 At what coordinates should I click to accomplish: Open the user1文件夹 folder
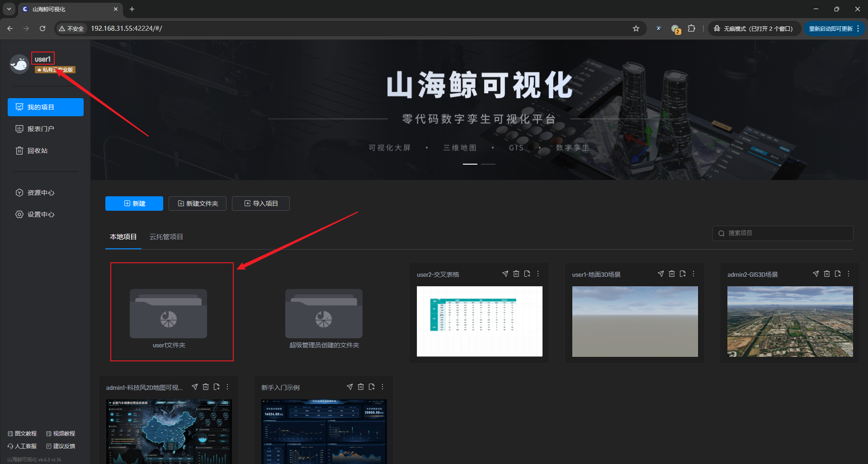tap(169, 314)
